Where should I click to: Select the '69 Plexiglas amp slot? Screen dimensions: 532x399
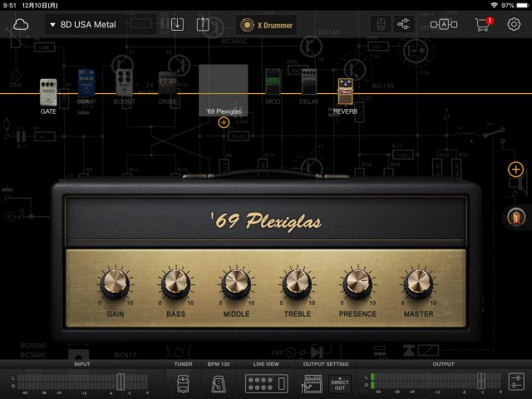point(224,91)
